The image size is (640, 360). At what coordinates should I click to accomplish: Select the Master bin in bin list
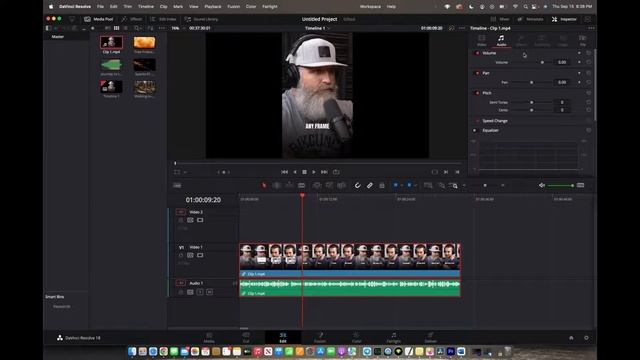(58, 37)
